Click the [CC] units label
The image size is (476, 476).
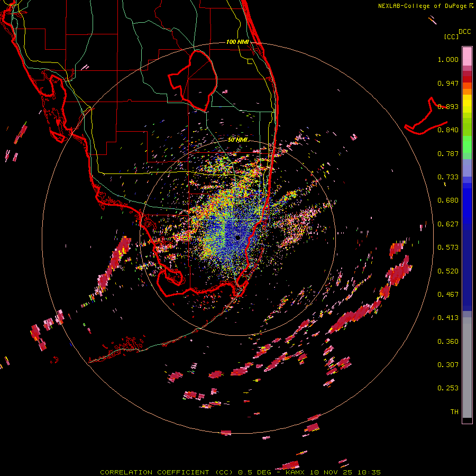[451, 36]
